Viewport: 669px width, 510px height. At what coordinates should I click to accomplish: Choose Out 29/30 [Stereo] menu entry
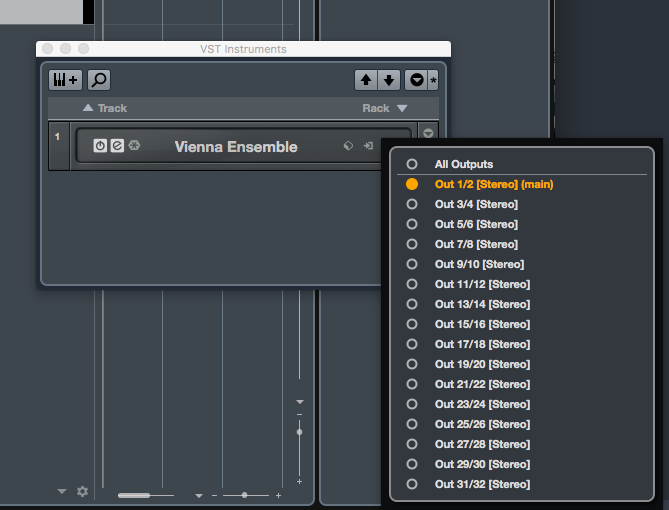point(522,464)
